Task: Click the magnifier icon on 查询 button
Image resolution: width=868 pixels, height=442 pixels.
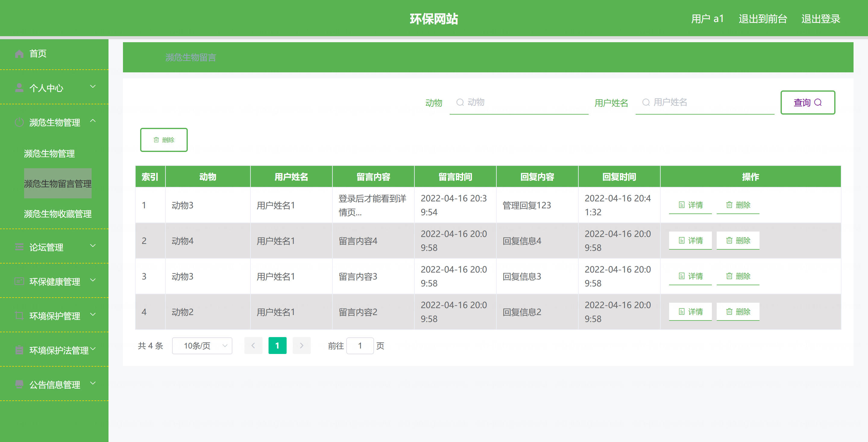Action: (818, 103)
